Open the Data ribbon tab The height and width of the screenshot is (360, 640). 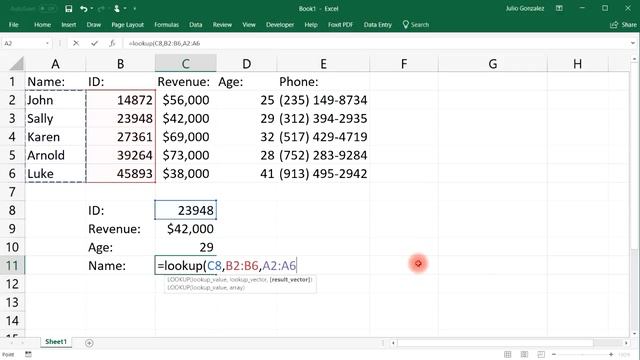pos(196,25)
